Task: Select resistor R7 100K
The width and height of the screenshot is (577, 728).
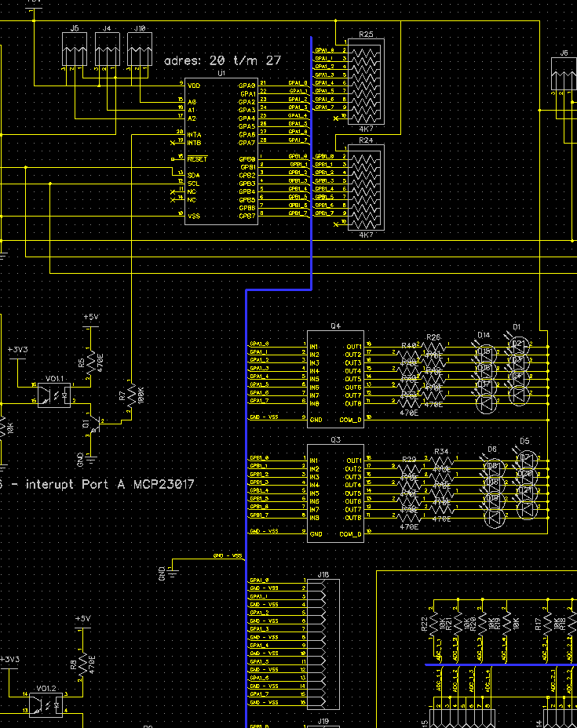Action: point(132,395)
